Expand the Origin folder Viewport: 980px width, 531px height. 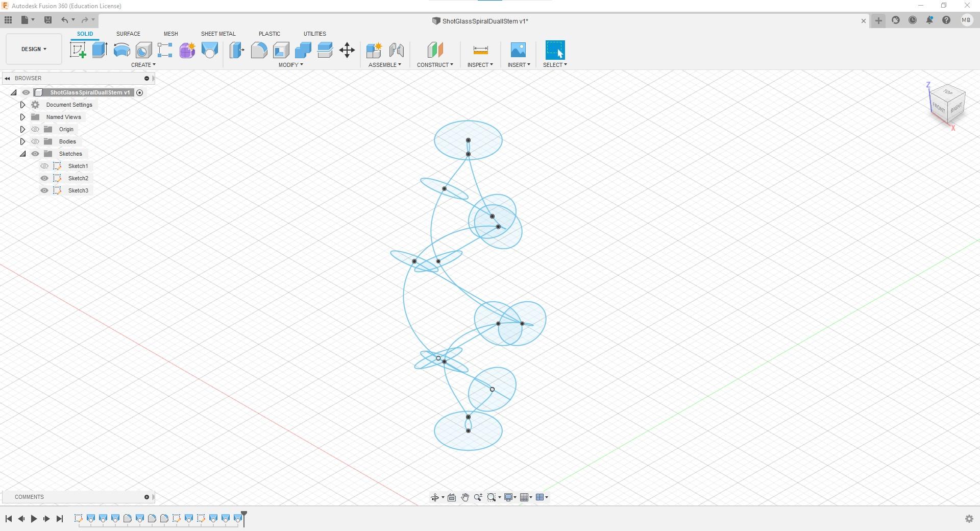tap(22, 129)
